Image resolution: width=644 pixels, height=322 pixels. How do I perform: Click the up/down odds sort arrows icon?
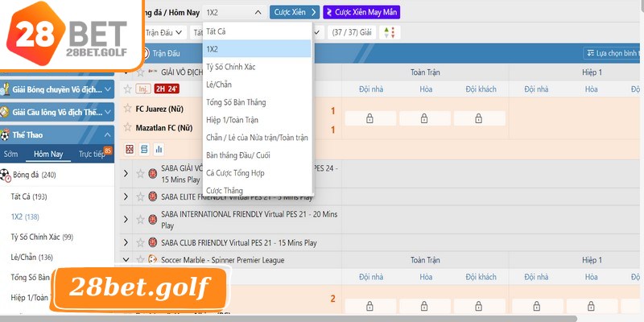(390, 32)
